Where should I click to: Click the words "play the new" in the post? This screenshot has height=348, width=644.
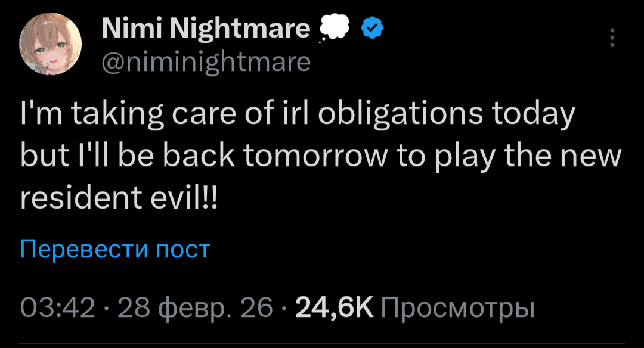click(508, 157)
